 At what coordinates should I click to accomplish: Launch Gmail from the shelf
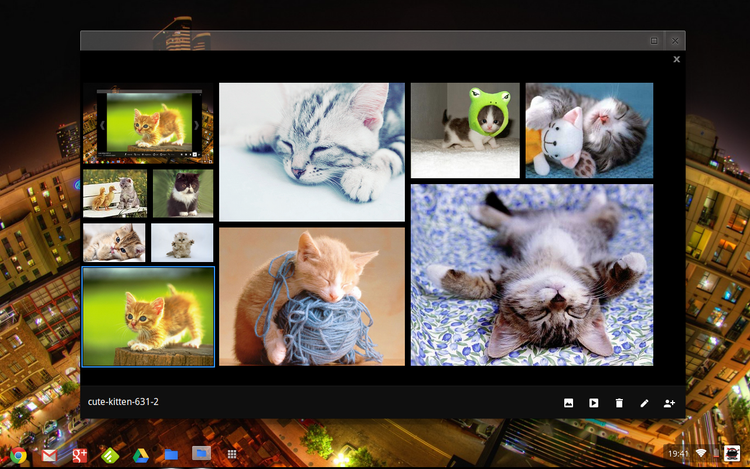click(48, 455)
